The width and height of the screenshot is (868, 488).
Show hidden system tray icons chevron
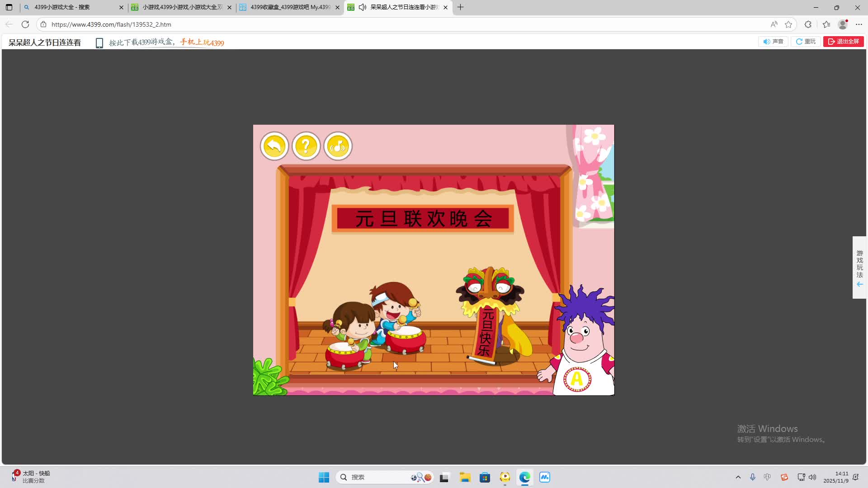point(738,477)
